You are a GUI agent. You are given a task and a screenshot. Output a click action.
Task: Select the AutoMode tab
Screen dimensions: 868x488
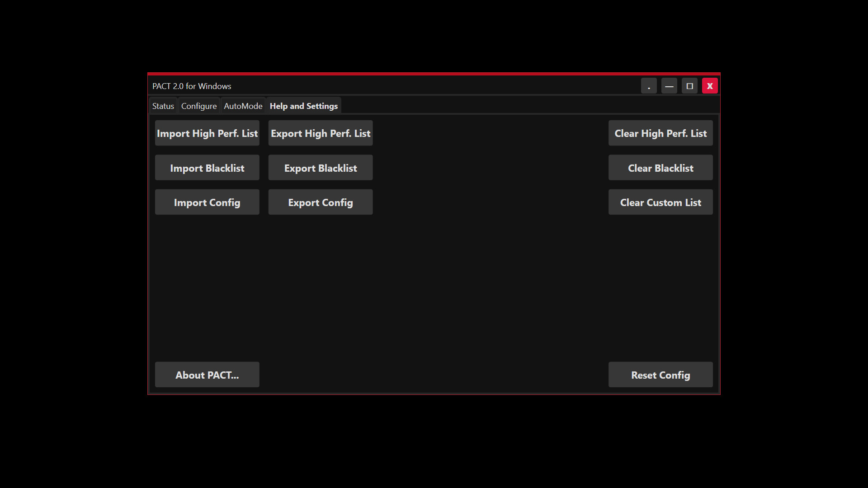pyautogui.click(x=243, y=106)
